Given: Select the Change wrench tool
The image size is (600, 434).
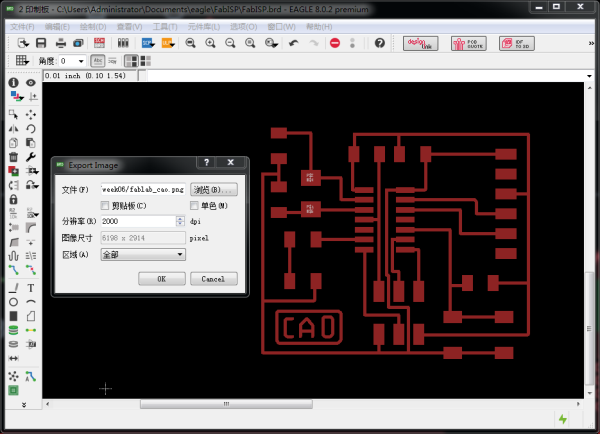Looking at the screenshot, I should 31,157.
